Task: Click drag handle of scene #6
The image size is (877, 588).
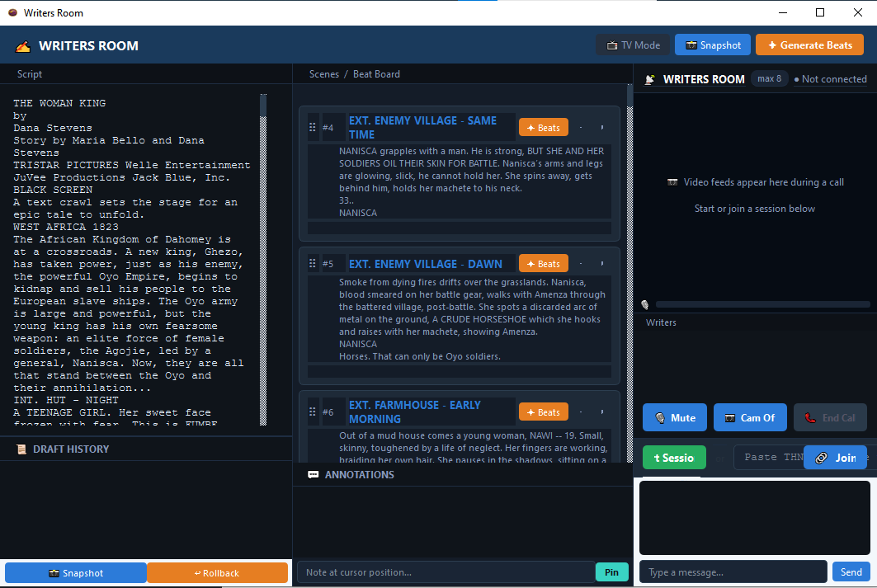Action: (x=313, y=412)
